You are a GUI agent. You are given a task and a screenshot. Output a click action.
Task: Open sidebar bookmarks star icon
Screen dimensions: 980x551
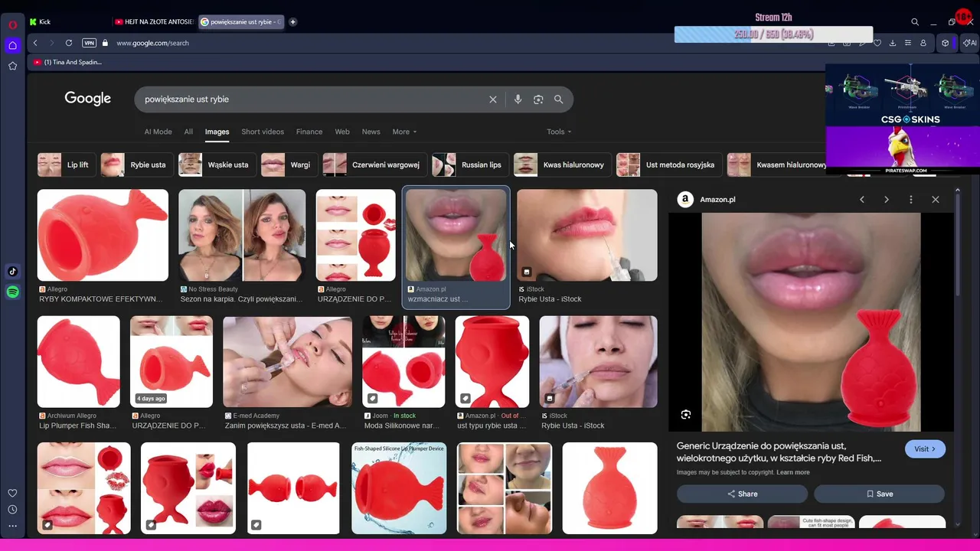12,66
